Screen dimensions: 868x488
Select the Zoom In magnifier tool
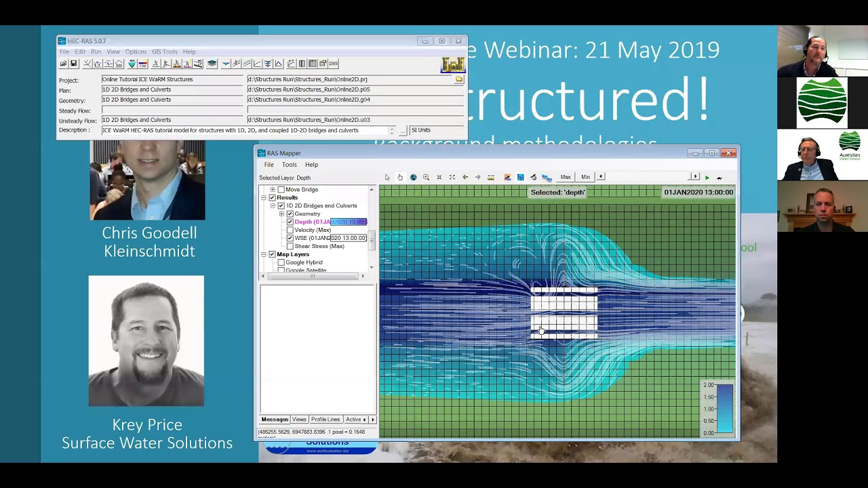point(426,177)
